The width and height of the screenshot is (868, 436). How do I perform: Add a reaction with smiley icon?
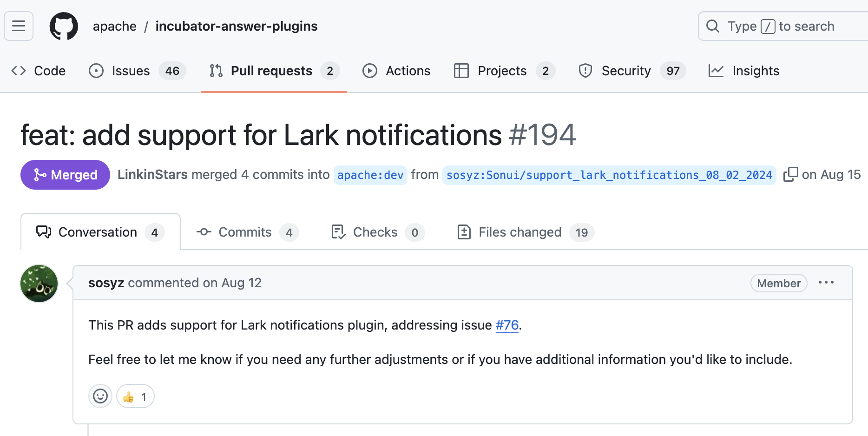click(100, 396)
